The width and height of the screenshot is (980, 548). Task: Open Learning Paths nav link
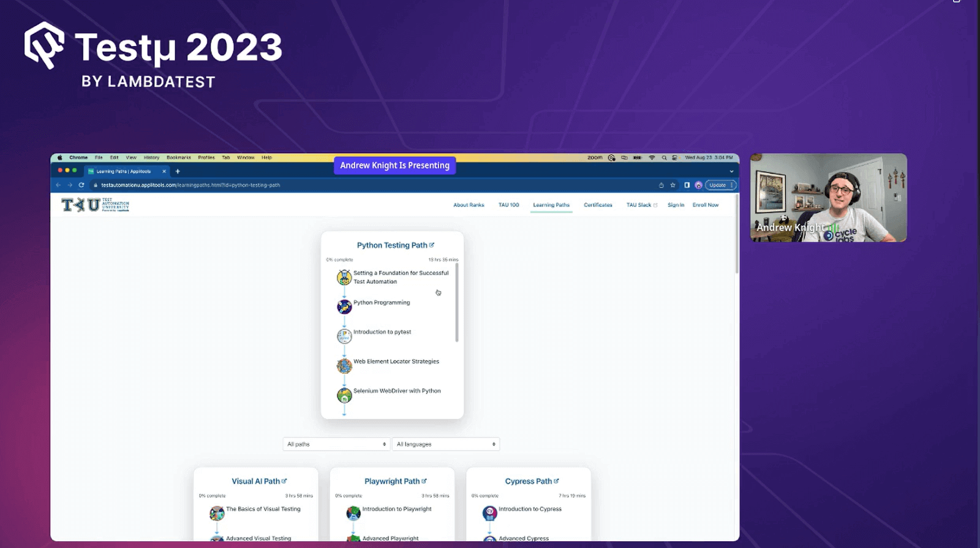click(x=551, y=205)
